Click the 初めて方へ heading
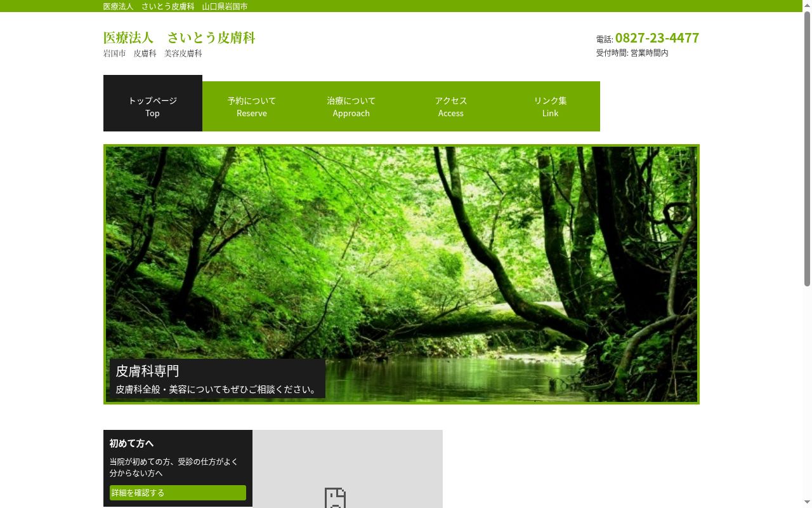 (x=131, y=443)
